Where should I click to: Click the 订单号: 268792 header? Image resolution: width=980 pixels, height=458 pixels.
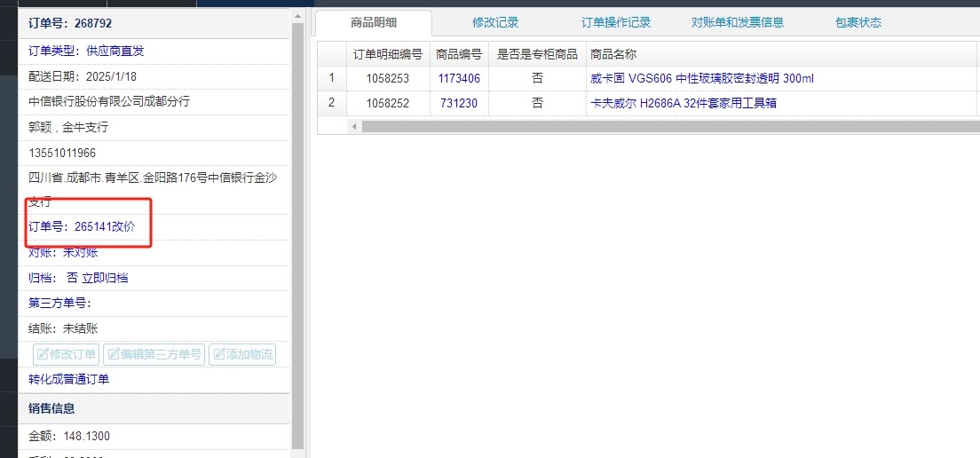70,24
